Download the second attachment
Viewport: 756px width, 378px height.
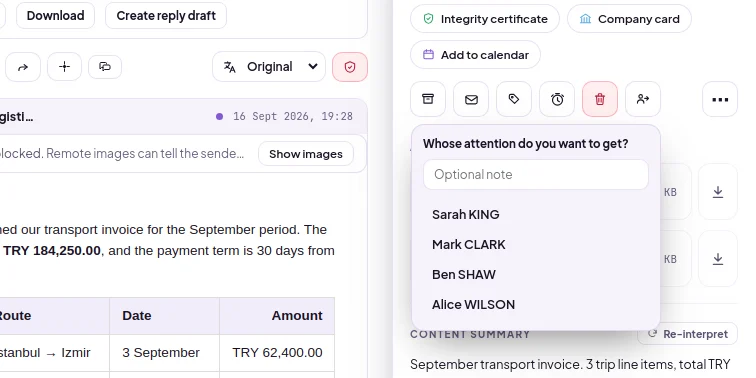[x=717, y=259]
